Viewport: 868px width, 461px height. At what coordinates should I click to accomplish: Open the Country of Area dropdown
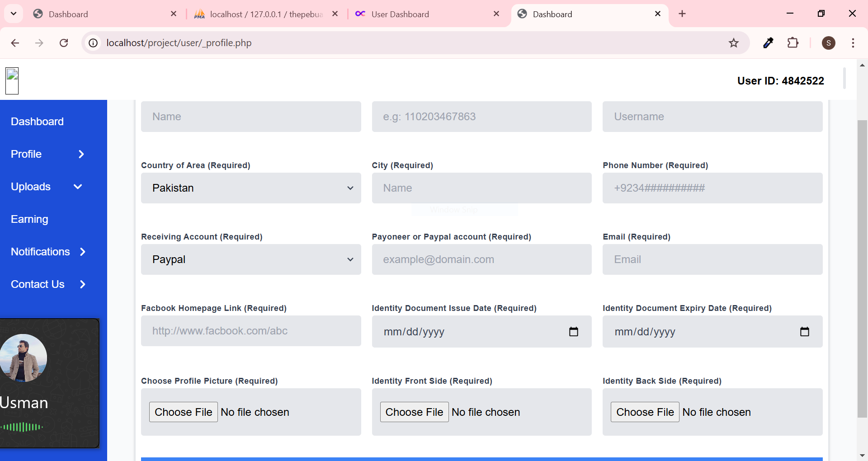click(x=251, y=188)
